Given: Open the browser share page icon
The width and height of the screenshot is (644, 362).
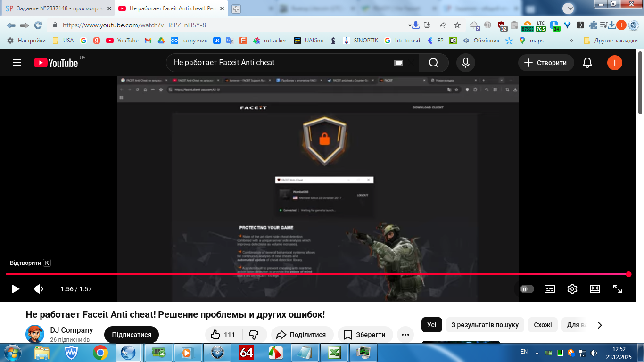Looking at the screenshot, I should pos(442,25).
